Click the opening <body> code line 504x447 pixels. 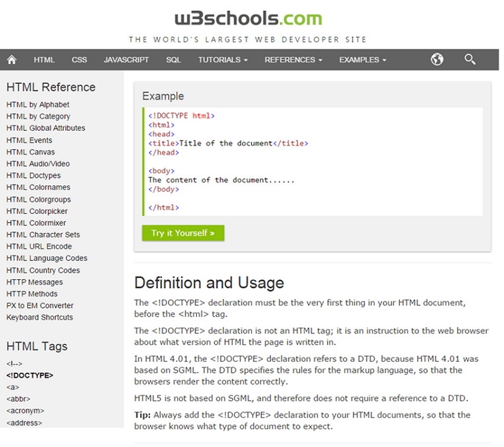coord(161,171)
